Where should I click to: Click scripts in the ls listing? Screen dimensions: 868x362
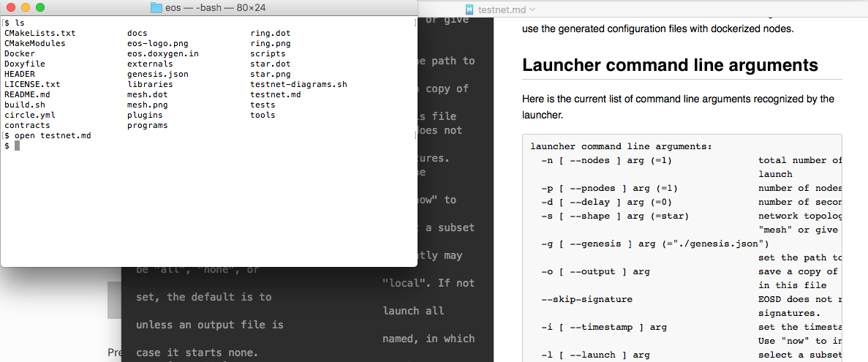[x=268, y=53]
